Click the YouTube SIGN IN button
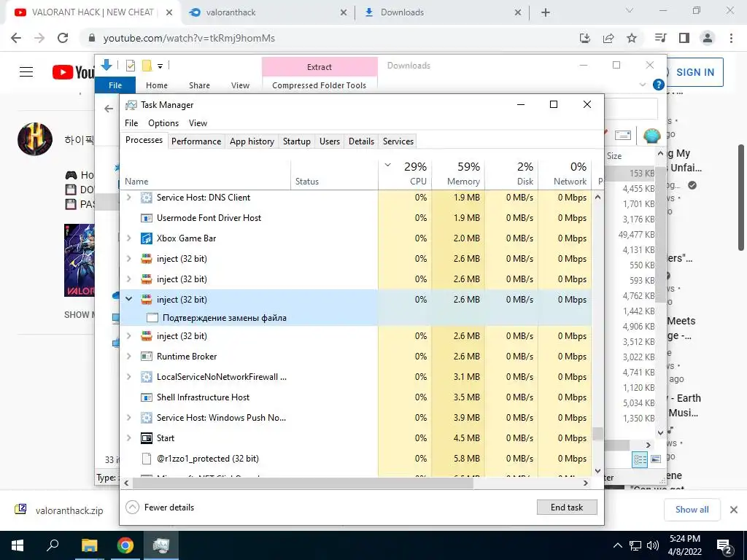The width and height of the screenshot is (747, 560). coord(694,72)
